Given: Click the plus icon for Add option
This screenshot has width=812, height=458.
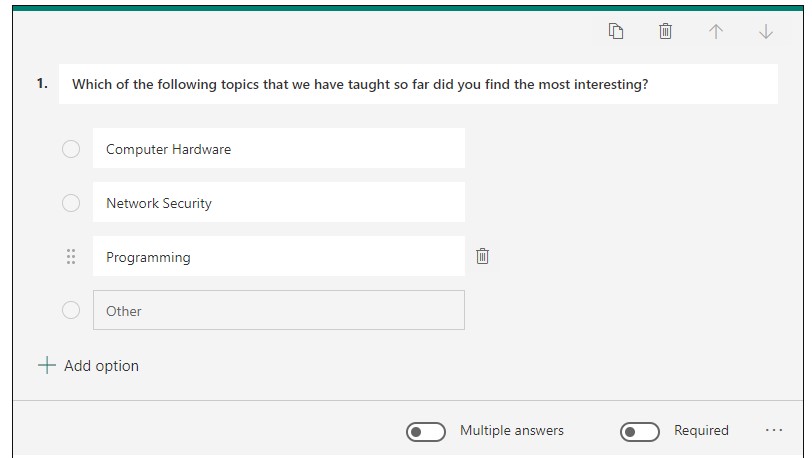Looking at the screenshot, I should point(46,365).
